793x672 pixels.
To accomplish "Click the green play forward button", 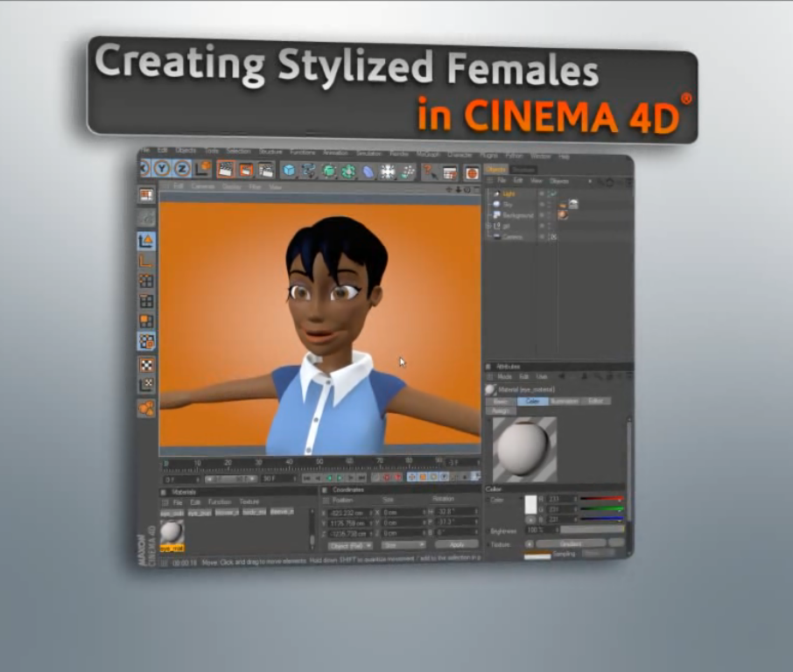I will click(340, 478).
